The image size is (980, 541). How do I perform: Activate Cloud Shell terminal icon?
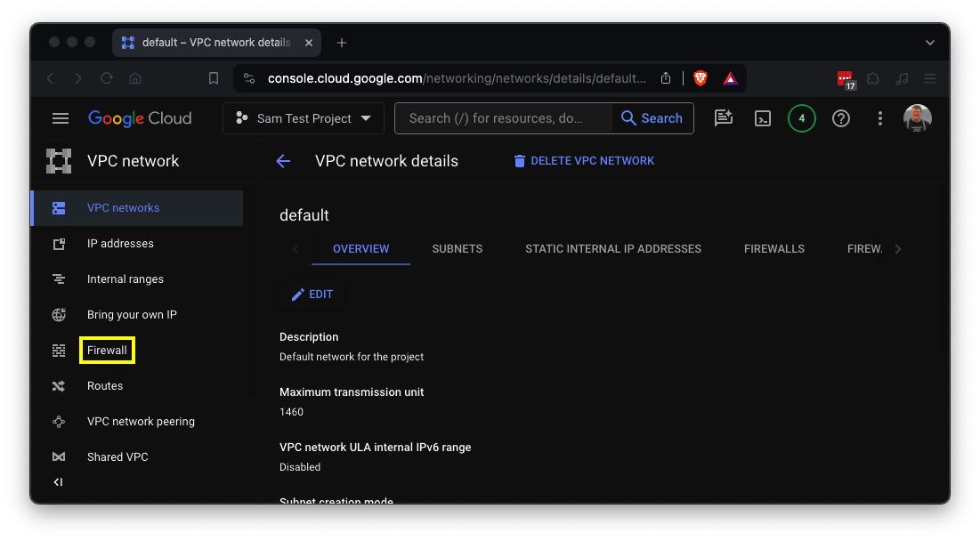pos(762,118)
